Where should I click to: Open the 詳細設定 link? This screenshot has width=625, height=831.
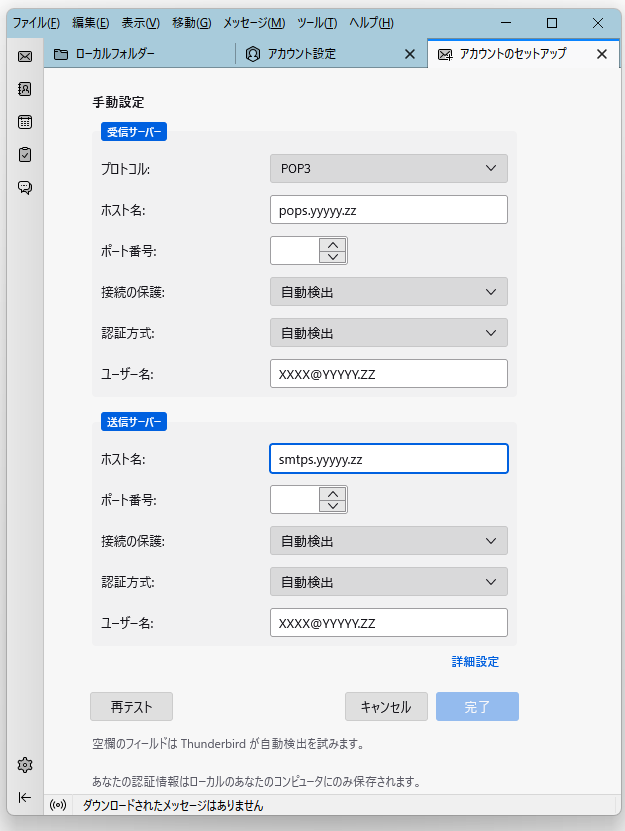click(475, 661)
